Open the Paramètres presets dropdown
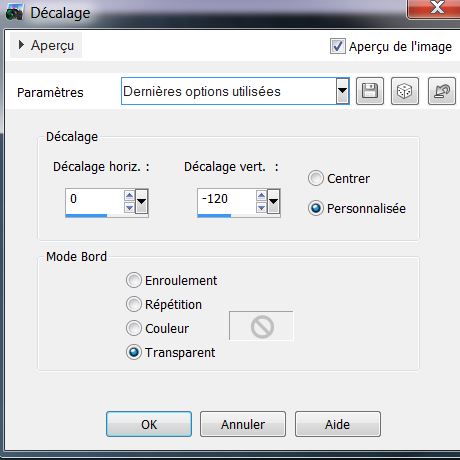 tap(342, 91)
